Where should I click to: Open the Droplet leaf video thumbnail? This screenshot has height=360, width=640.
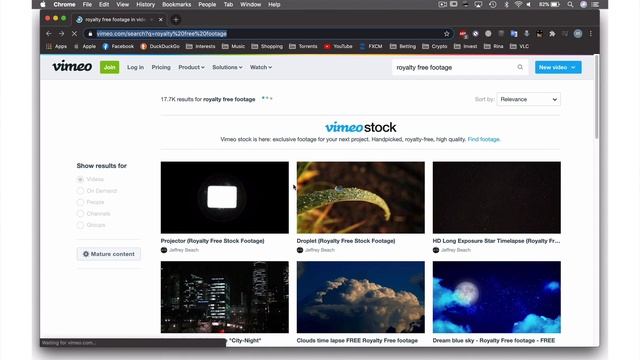(360, 198)
